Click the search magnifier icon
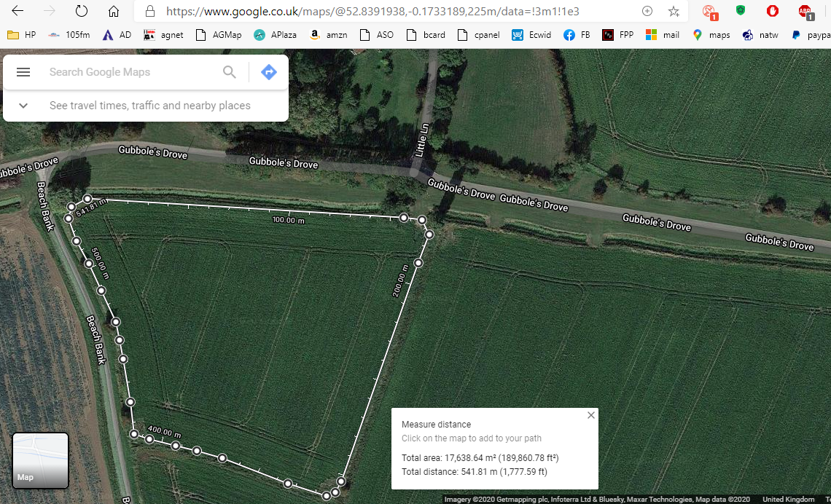 tap(230, 72)
